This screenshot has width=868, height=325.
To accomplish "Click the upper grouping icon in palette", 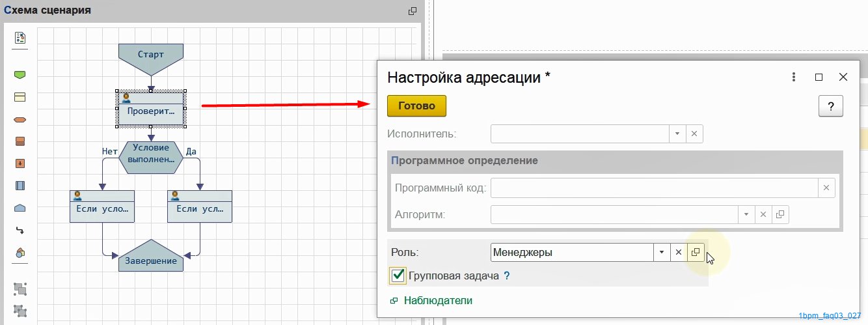I will coord(20,289).
